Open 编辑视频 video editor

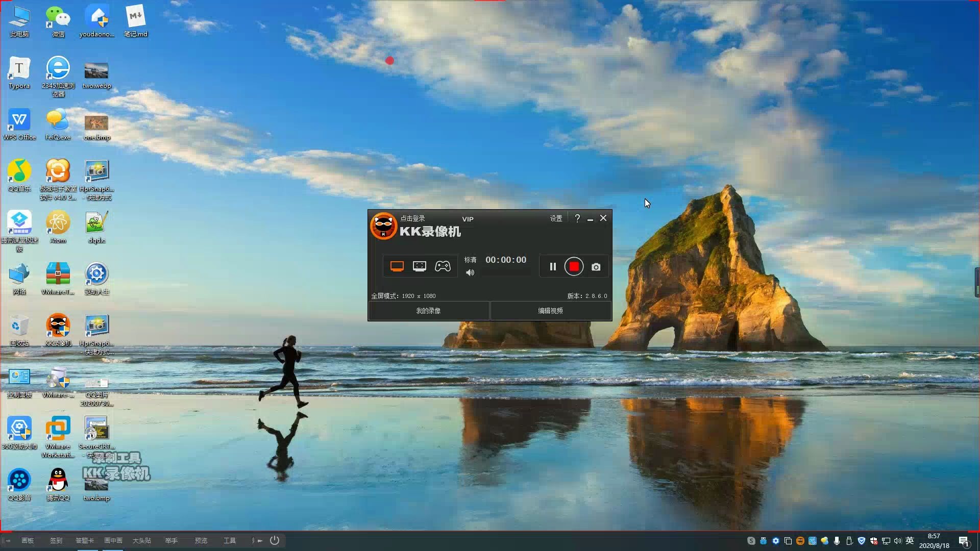click(550, 311)
